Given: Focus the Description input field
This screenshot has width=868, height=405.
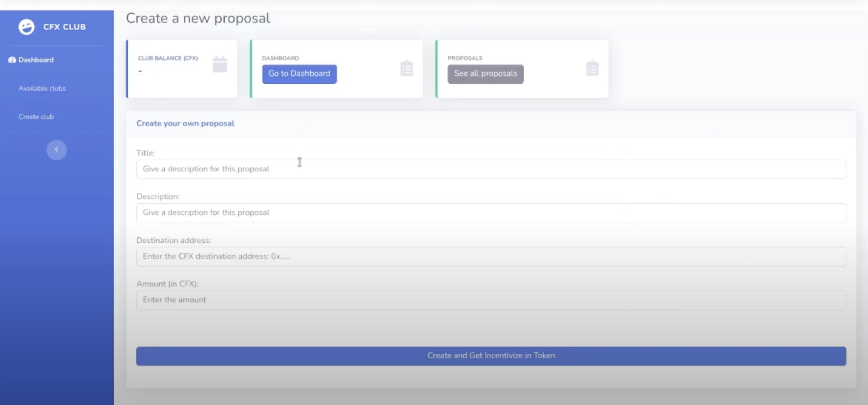Looking at the screenshot, I should [x=491, y=213].
